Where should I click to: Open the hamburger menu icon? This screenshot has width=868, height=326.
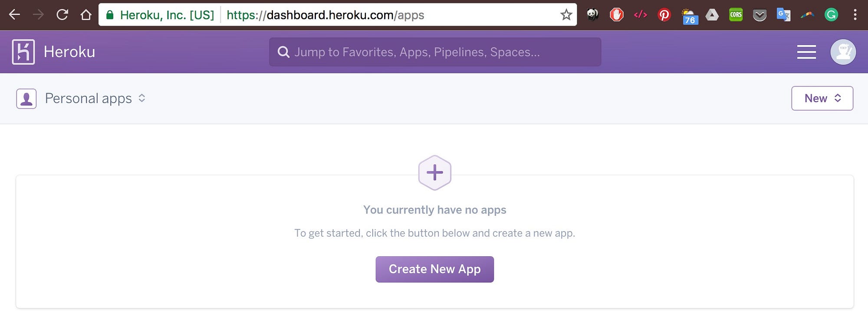tap(806, 52)
